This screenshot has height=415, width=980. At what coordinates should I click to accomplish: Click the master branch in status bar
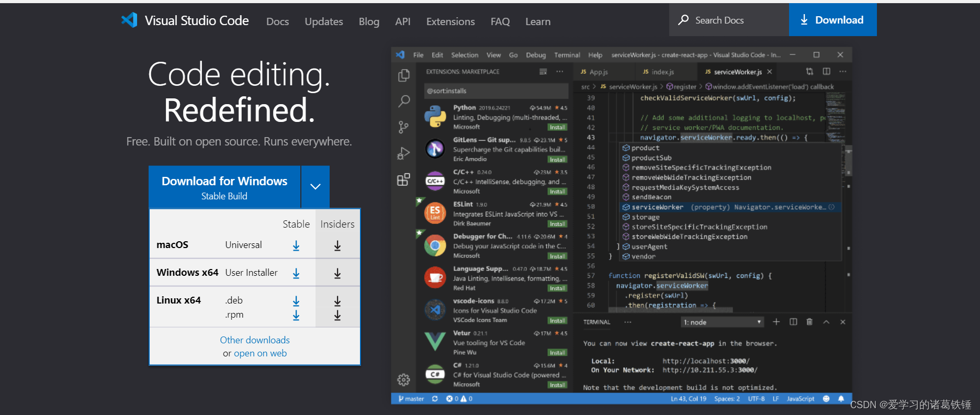pyautogui.click(x=411, y=399)
